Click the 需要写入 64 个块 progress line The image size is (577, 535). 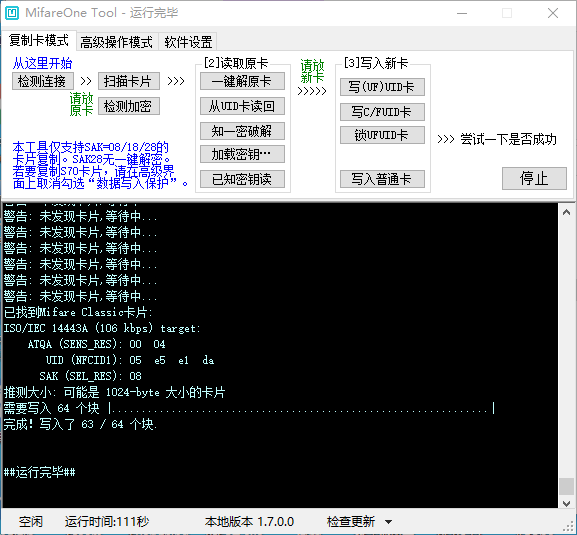pos(249,408)
